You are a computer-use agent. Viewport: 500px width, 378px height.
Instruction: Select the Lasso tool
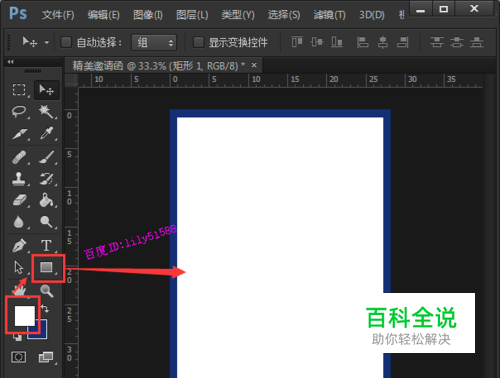pos(19,112)
